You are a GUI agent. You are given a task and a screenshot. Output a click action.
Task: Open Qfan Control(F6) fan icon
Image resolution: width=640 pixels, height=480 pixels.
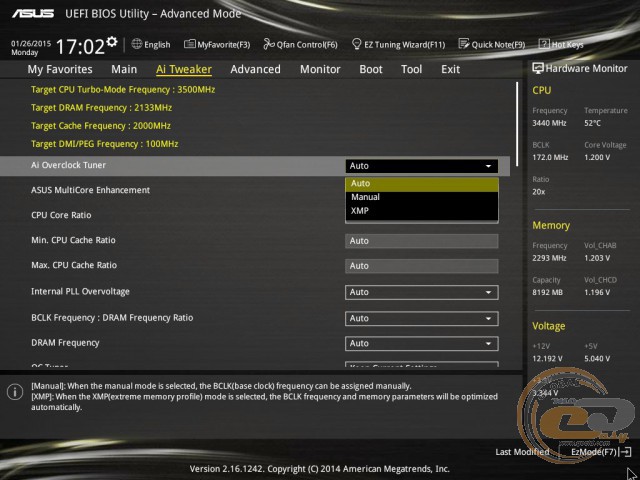[269, 44]
